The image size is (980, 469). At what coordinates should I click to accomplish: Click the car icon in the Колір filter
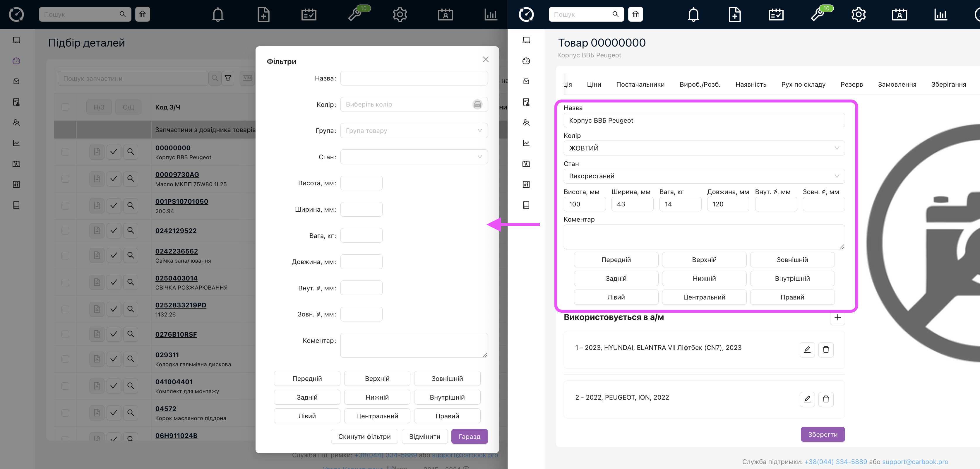(x=477, y=104)
